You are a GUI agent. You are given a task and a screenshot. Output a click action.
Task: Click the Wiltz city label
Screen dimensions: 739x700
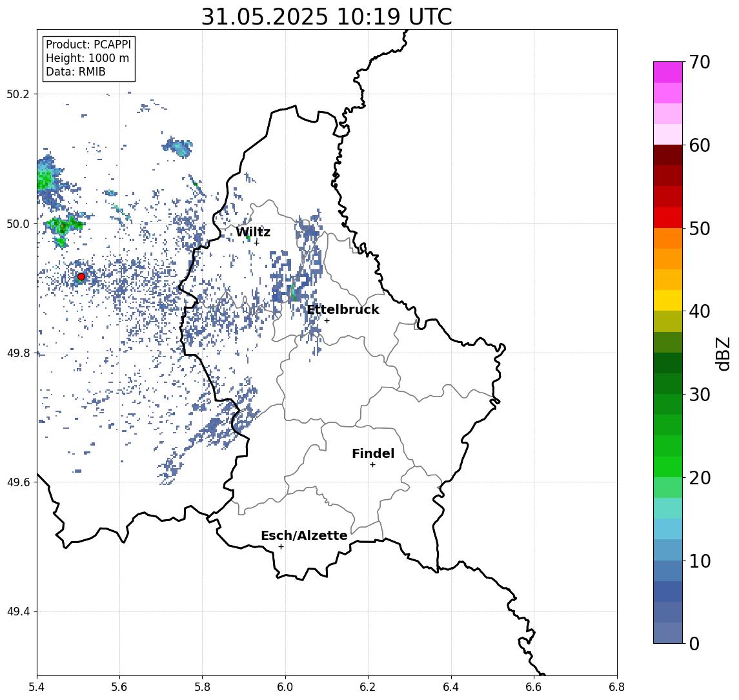tap(253, 232)
